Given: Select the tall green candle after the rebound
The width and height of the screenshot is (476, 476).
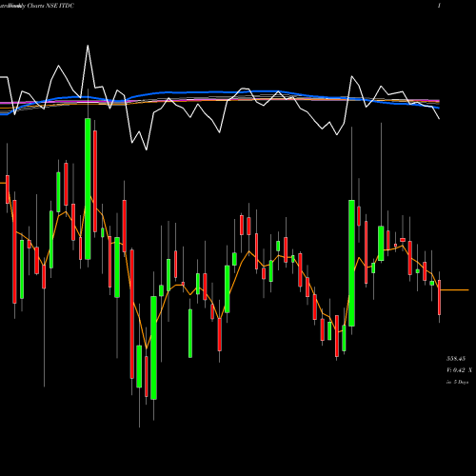Looking at the screenshot, I should click(x=351, y=263).
